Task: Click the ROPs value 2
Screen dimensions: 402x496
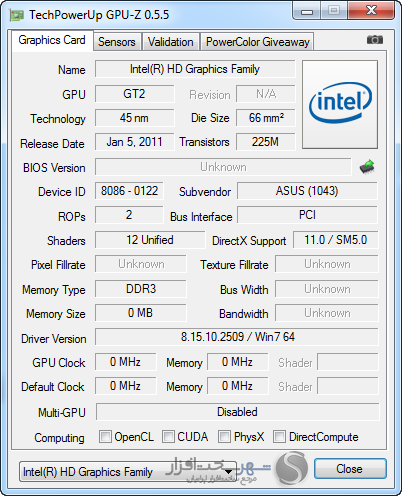Action: pyautogui.click(x=129, y=215)
